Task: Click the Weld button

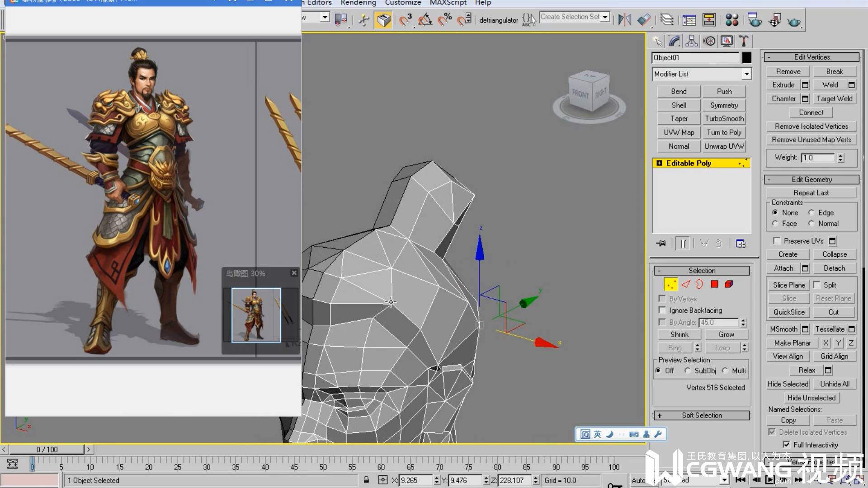Action: click(829, 84)
